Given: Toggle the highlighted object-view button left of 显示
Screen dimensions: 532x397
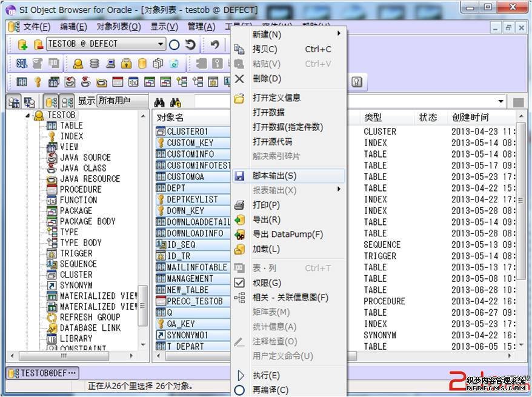Looking at the screenshot, I should click(51, 102).
